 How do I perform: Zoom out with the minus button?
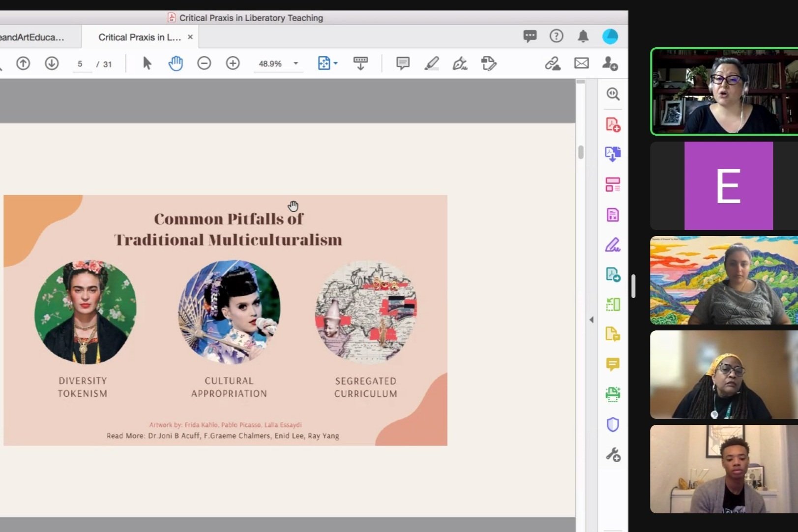(204, 63)
